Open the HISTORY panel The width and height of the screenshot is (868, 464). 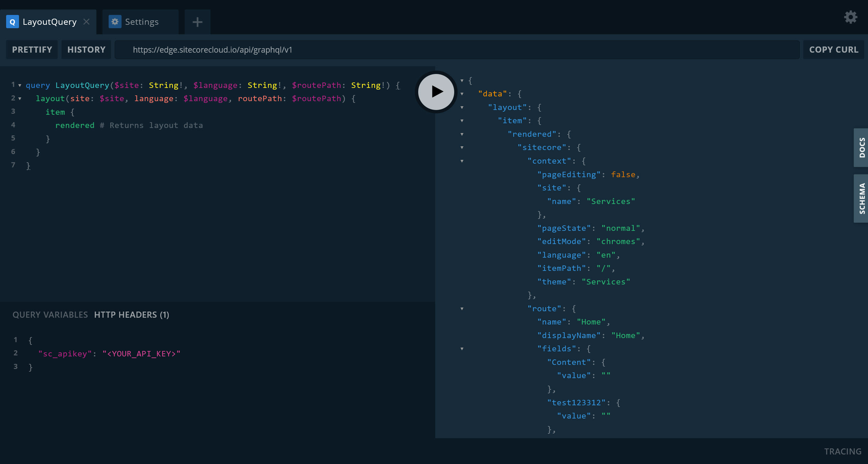coord(86,50)
